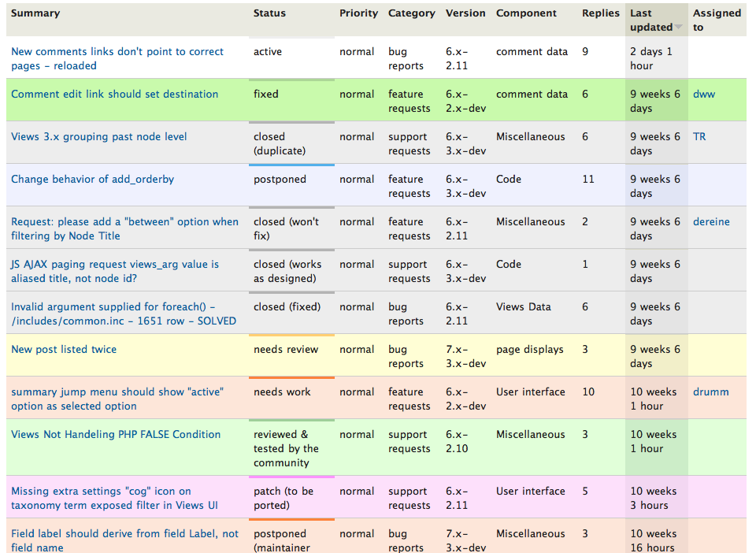Click the sort arrow icon beside Last updated
The image size is (756, 553).
(678, 27)
